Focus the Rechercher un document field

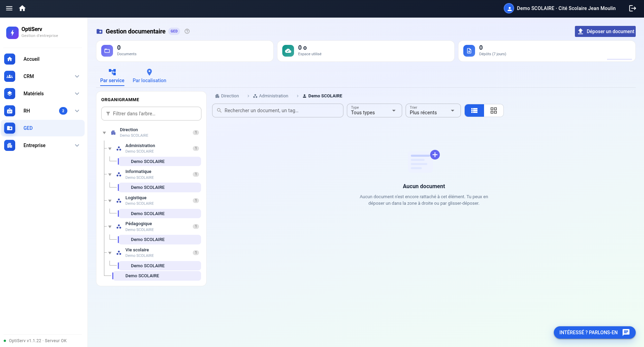pyautogui.click(x=278, y=110)
